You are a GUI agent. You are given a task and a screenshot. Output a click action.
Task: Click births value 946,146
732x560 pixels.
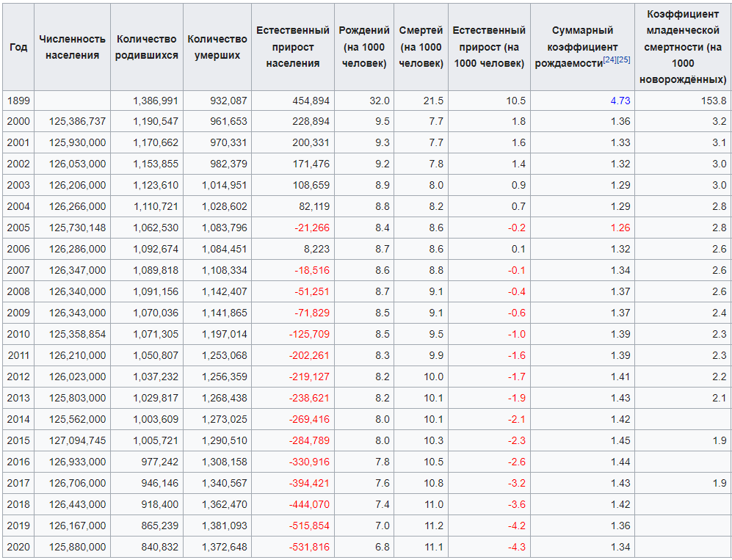pyautogui.click(x=159, y=484)
